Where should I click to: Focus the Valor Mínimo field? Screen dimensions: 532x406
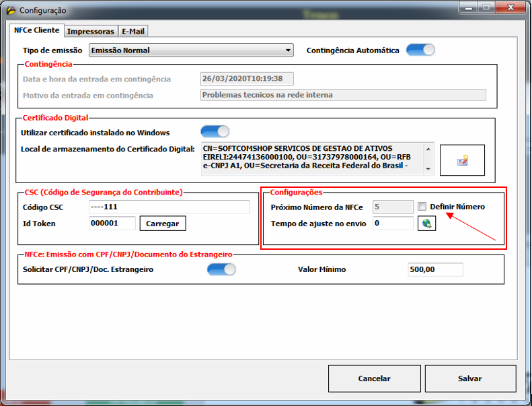435,269
